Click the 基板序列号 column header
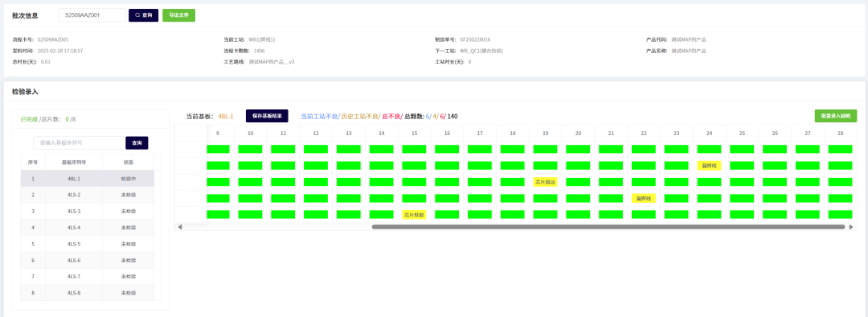The height and width of the screenshot is (317, 868). click(74, 163)
